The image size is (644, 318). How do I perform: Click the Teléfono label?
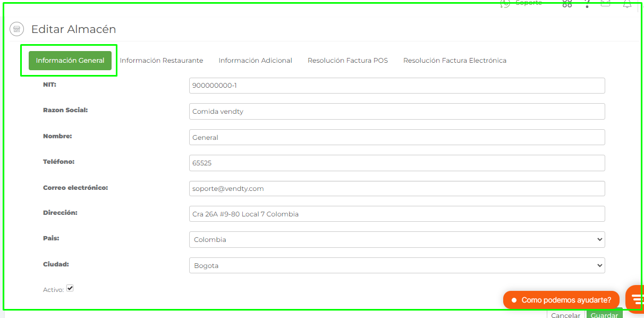[58, 161]
